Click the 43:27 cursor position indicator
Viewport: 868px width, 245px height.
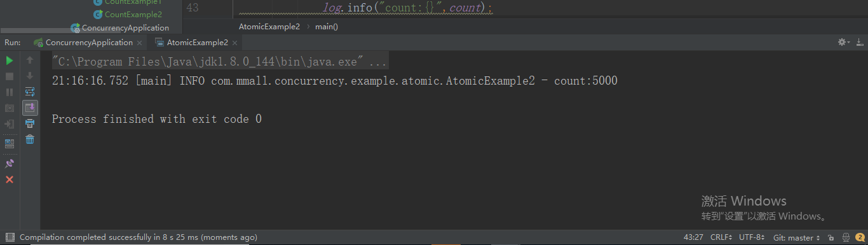pos(693,237)
